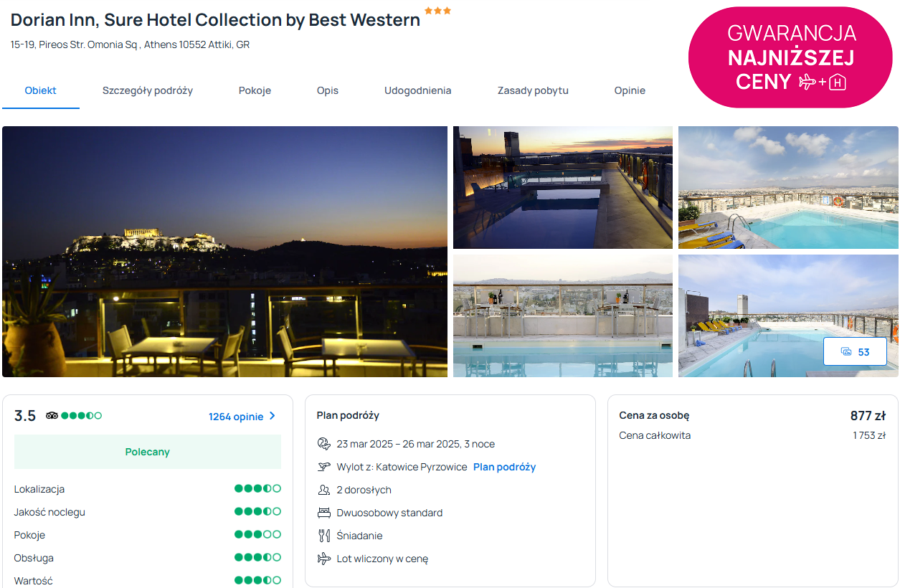Open the Opinie tab

click(x=630, y=91)
